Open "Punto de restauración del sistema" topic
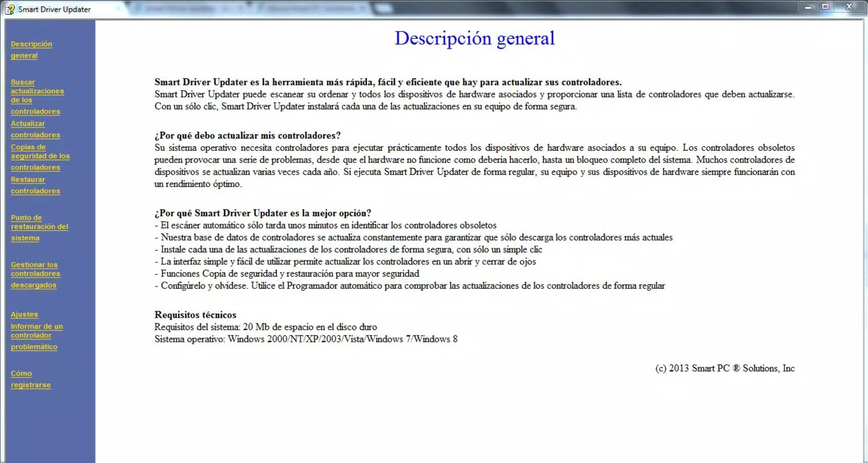The image size is (868, 463). 39,228
